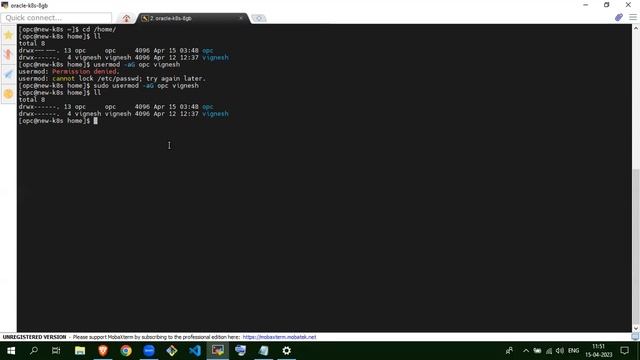Click the terminal scrollbar down arrow
The height and width of the screenshot is (360, 640).
(636, 328)
